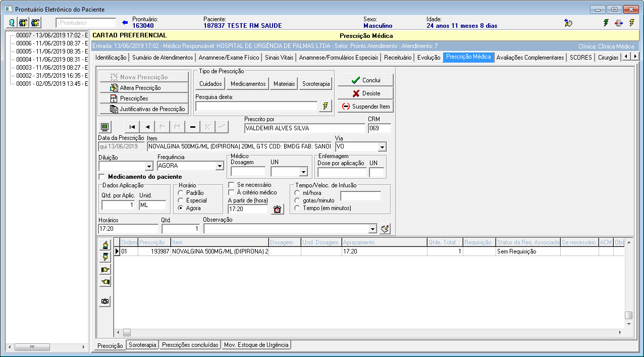Image resolution: width=644 pixels, height=357 pixels.
Task: Select Padrão horário radio option
Action: coord(181,193)
